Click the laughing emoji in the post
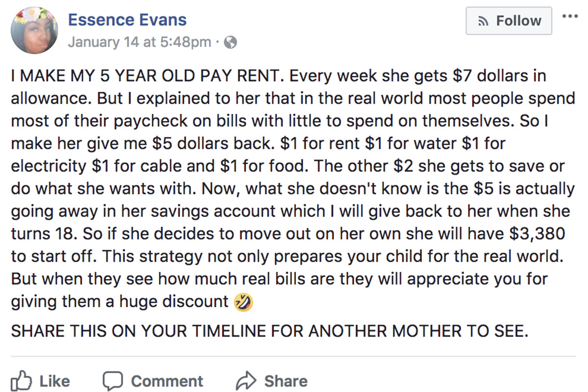This screenshot has width=588, height=392. point(244,303)
